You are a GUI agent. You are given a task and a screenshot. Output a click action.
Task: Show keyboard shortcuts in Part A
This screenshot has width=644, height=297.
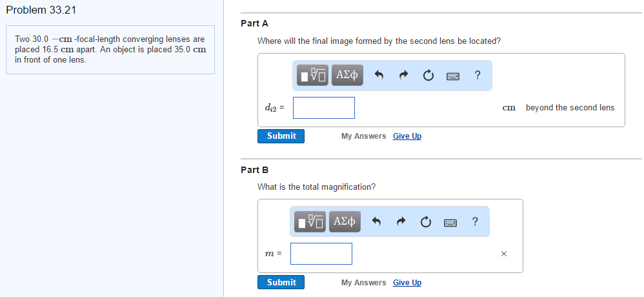click(x=452, y=76)
